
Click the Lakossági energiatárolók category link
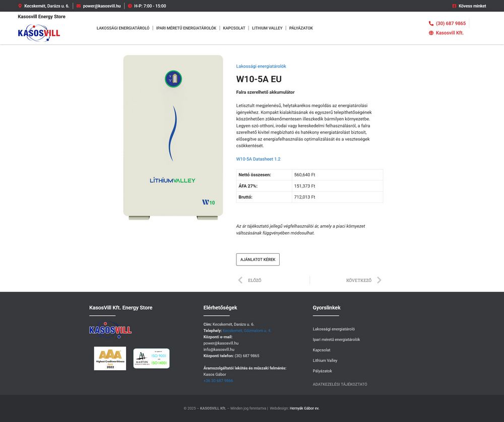261,66
